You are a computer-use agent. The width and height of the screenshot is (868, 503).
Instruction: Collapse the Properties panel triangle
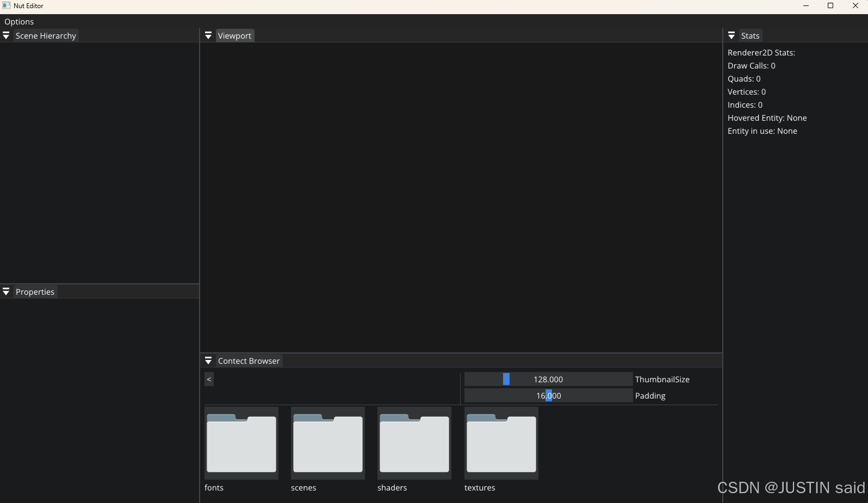click(6, 292)
